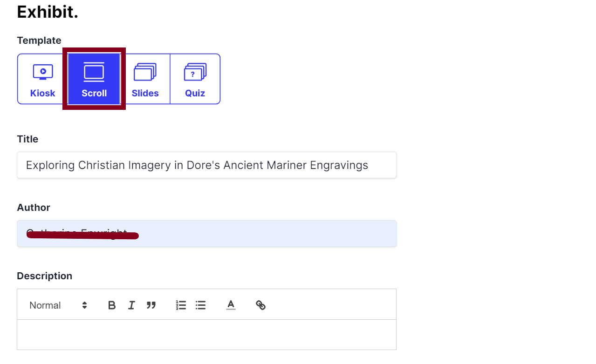
Task: Select the Quiz template
Action: point(195,79)
